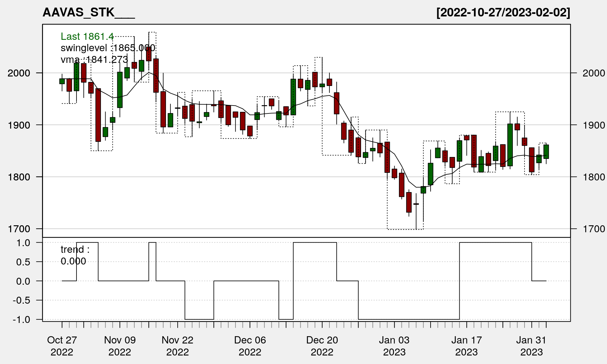Image resolution: width=607 pixels, height=364 pixels.
Task: Click the Jan 17 2023 axis date
Action: coord(466,346)
